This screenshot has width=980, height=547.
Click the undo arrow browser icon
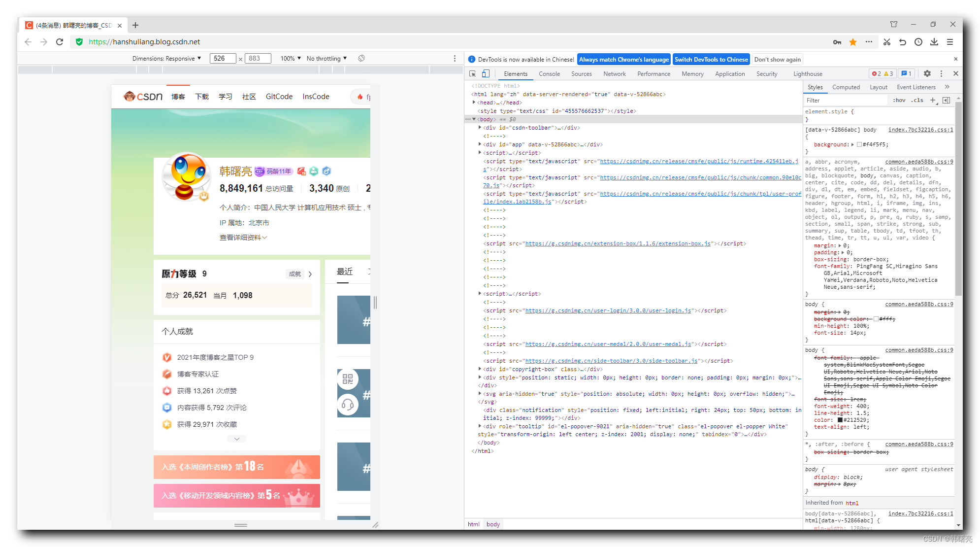pos(903,42)
